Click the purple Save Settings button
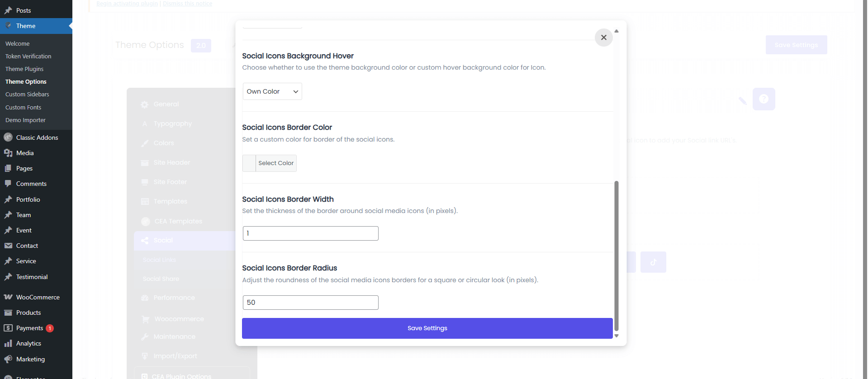Image resolution: width=868 pixels, height=379 pixels. tap(427, 328)
